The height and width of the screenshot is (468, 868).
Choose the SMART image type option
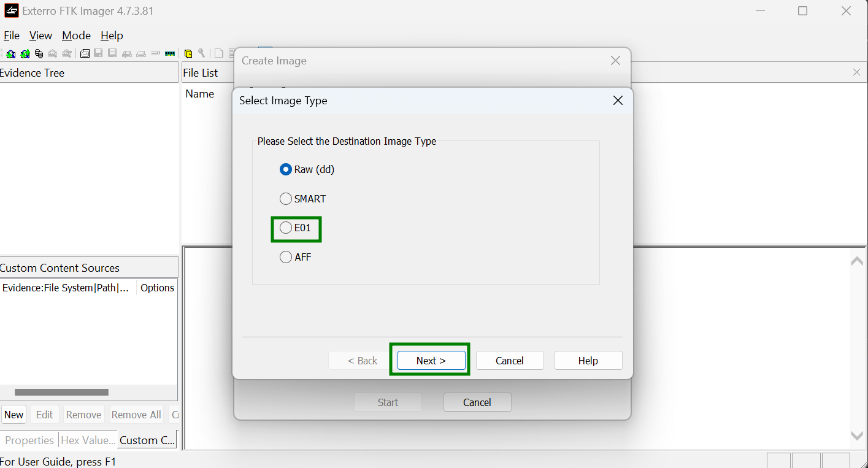(286, 199)
